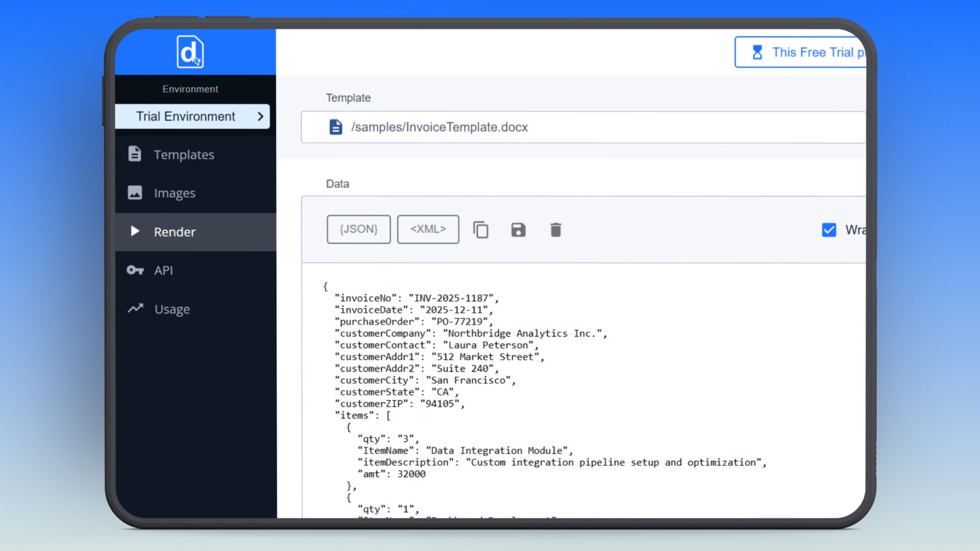
Task: Open the Templates menu item
Action: 184,155
